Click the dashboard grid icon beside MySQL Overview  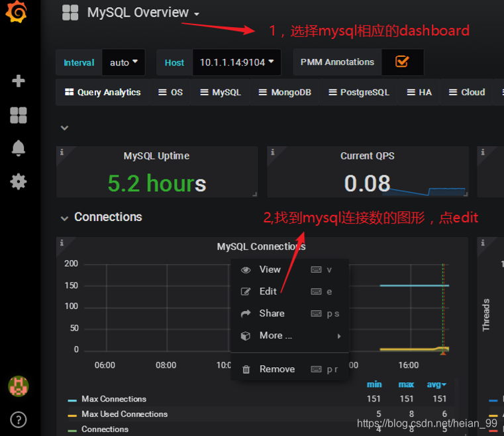pyautogui.click(x=70, y=13)
